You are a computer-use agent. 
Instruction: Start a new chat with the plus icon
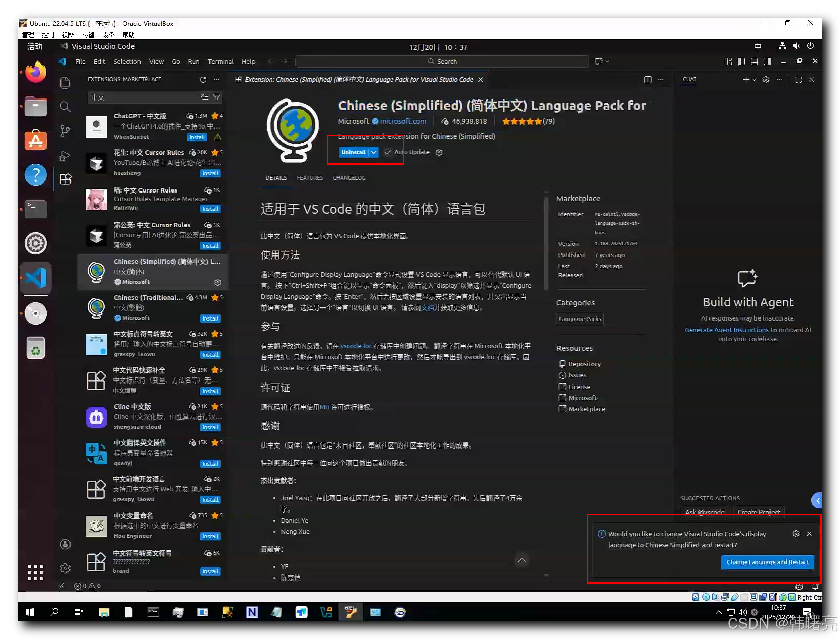click(x=745, y=79)
